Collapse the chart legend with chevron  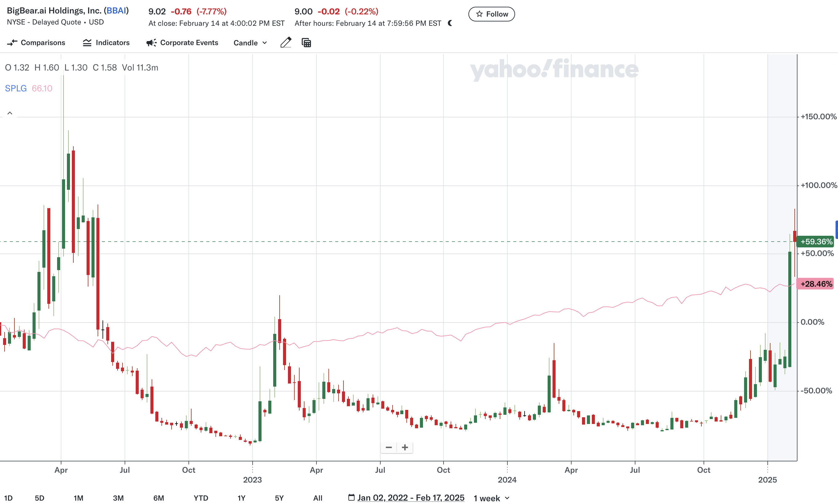tap(10, 113)
